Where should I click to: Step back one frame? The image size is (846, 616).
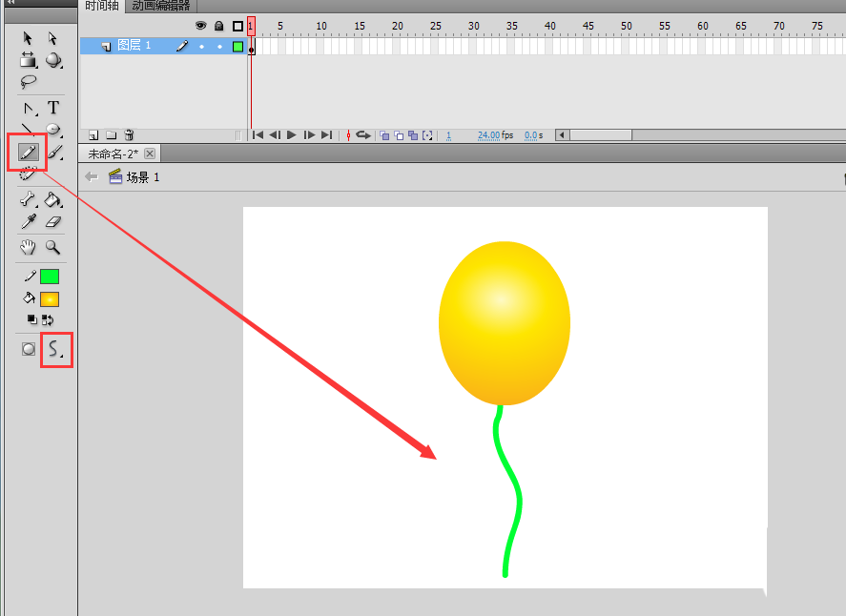coord(275,134)
